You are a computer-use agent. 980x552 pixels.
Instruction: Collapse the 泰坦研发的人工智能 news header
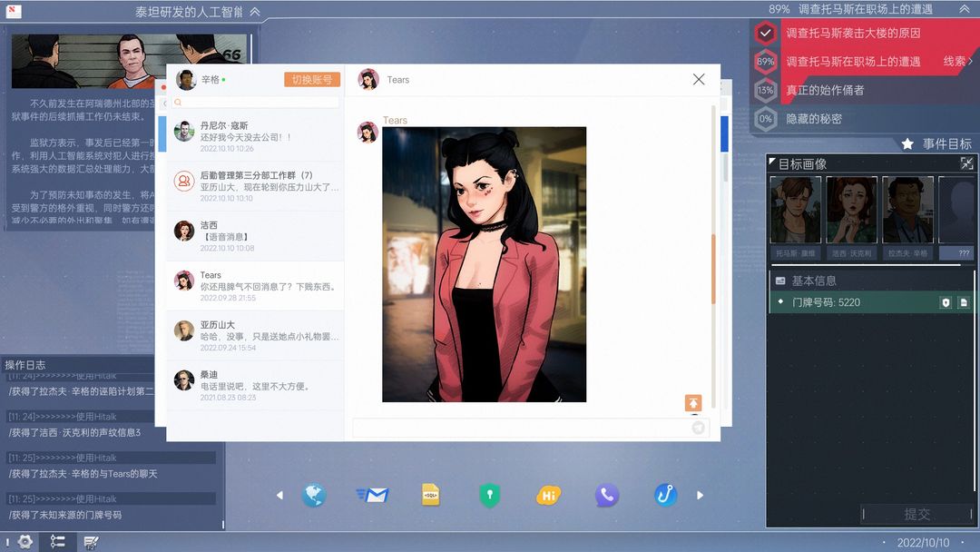pos(255,11)
